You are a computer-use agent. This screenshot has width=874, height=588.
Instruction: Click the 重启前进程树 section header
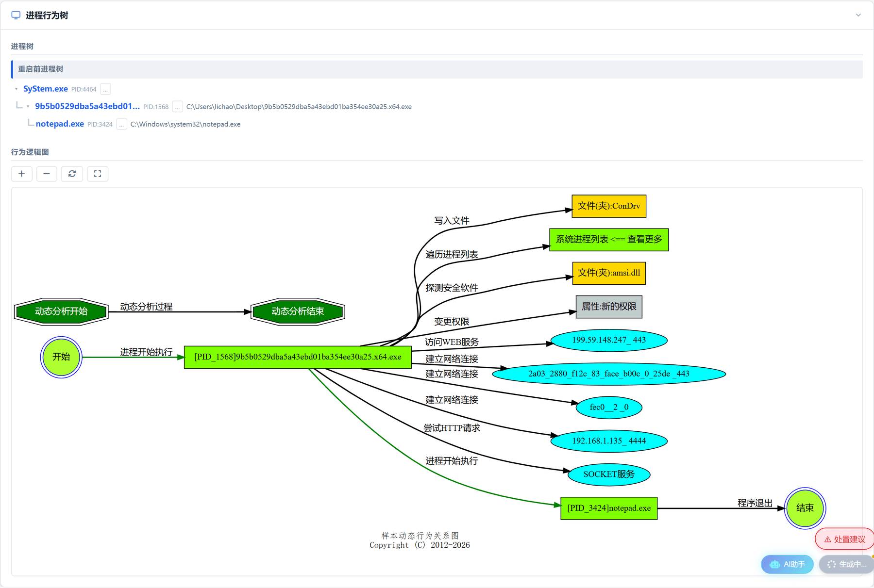437,69
